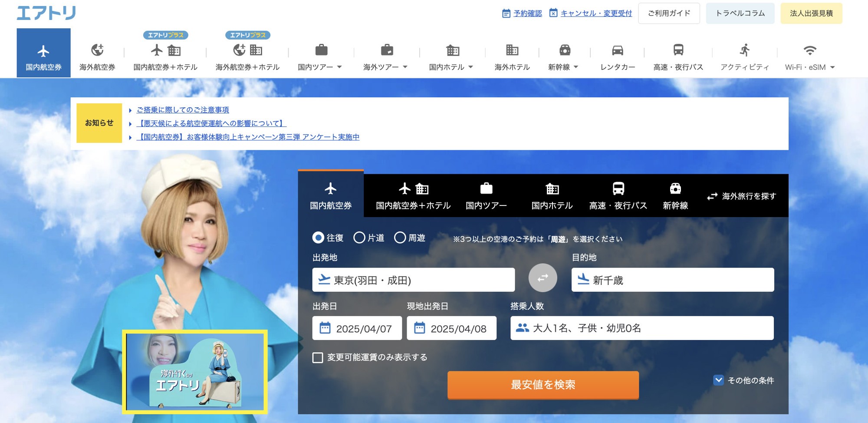Viewport: 868px width, 423px height.
Task: Expand the 国内ツアー dropdown menu
Action: [x=340, y=67]
